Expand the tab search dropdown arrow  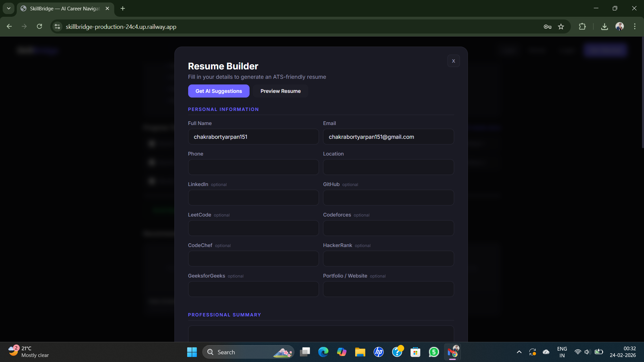[9, 8]
